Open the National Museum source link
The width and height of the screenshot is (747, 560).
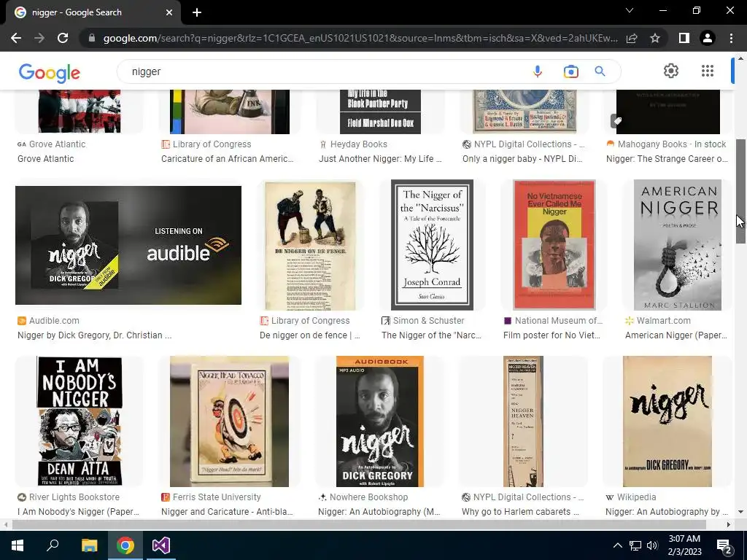(553, 321)
